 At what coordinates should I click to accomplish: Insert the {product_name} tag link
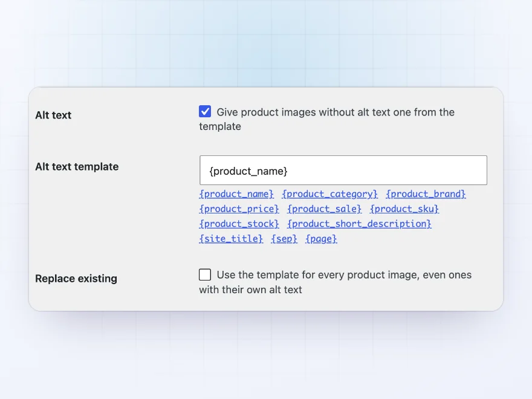pos(236,194)
